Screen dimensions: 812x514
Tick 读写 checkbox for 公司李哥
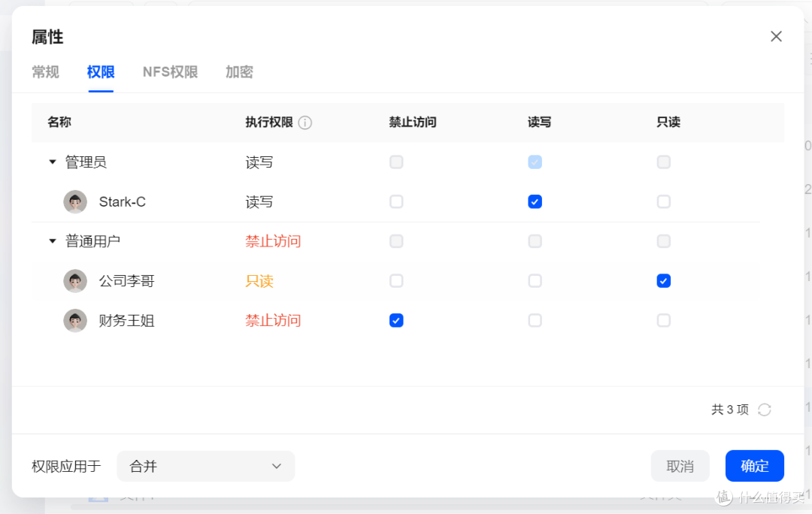[x=535, y=281]
